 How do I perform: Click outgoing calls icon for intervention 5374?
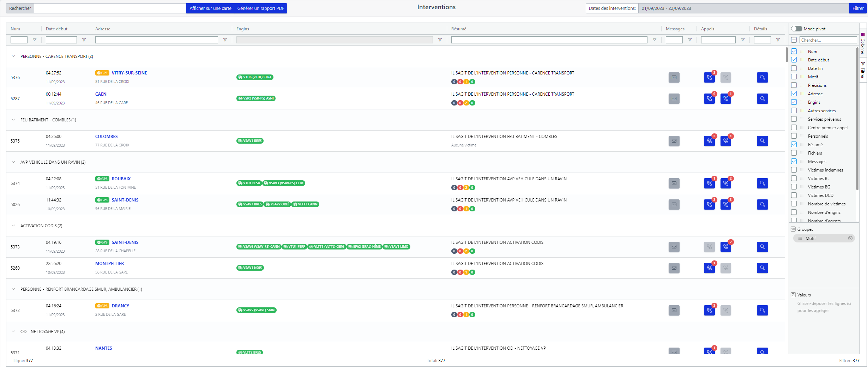(x=726, y=183)
